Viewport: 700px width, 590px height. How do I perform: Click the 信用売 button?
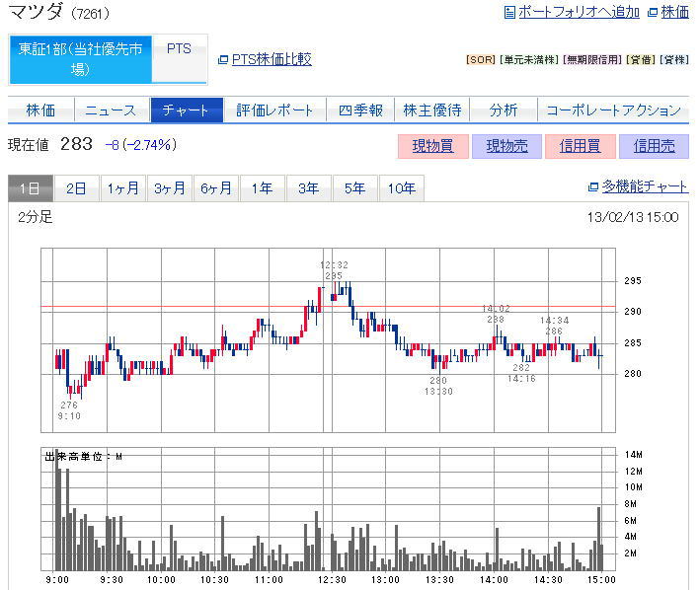(654, 146)
